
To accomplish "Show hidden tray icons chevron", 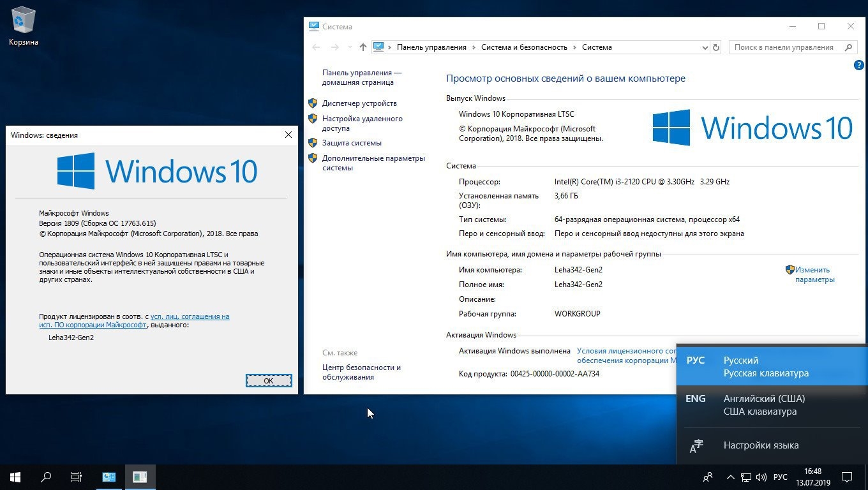I will (731, 477).
